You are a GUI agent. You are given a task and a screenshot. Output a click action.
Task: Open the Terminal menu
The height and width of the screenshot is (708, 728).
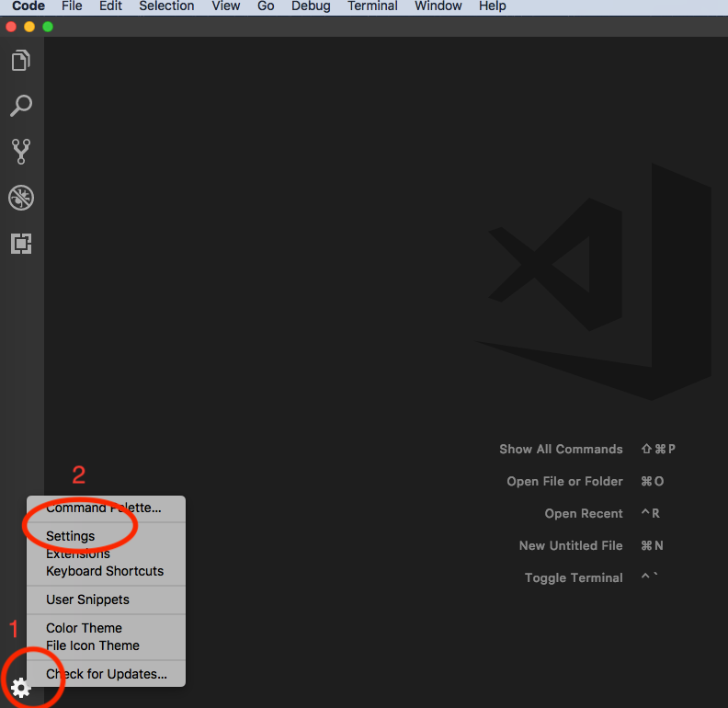[372, 6]
